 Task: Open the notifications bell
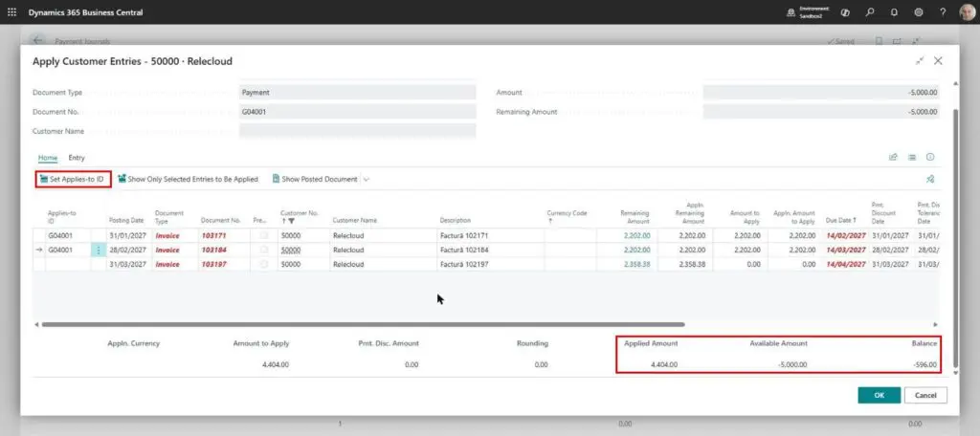point(894,11)
